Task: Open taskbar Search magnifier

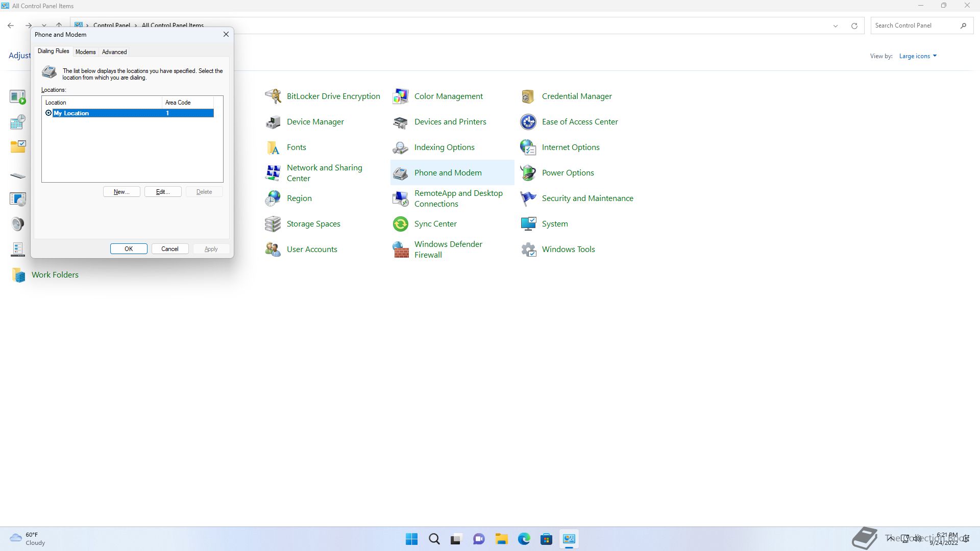Action: pyautogui.click(x=434, y=539)
